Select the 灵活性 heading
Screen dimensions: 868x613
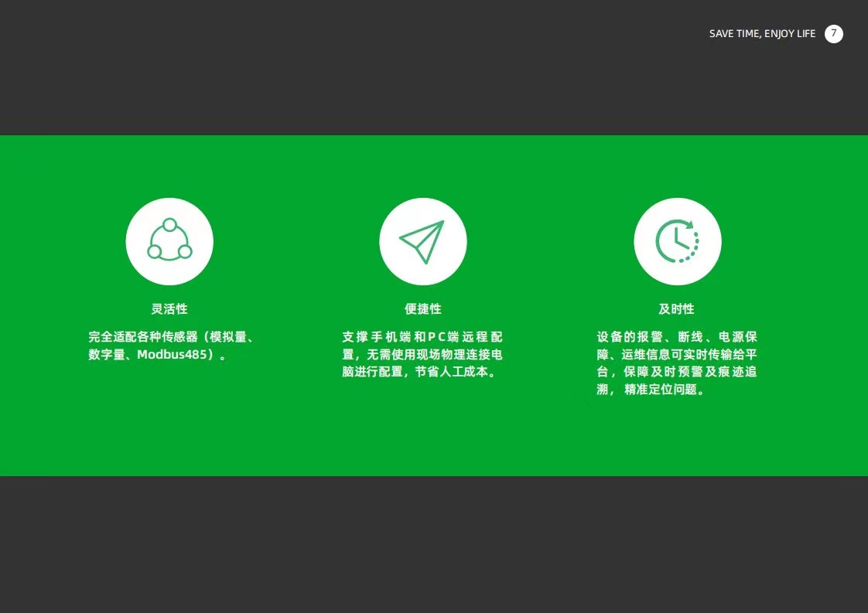[169, 308]
